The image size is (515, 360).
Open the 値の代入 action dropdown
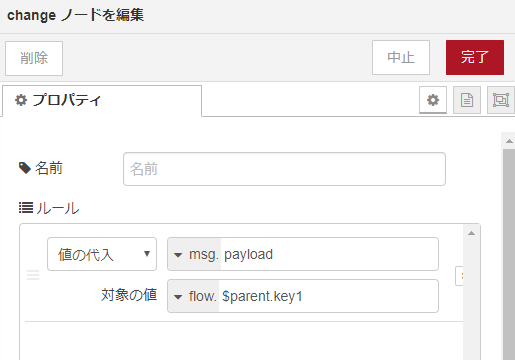pos(102,254)
